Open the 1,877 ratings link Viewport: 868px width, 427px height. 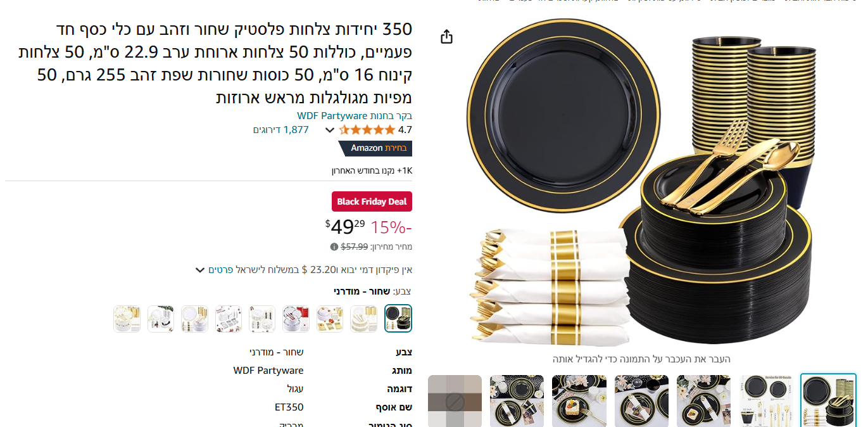[x=281, y=130]
